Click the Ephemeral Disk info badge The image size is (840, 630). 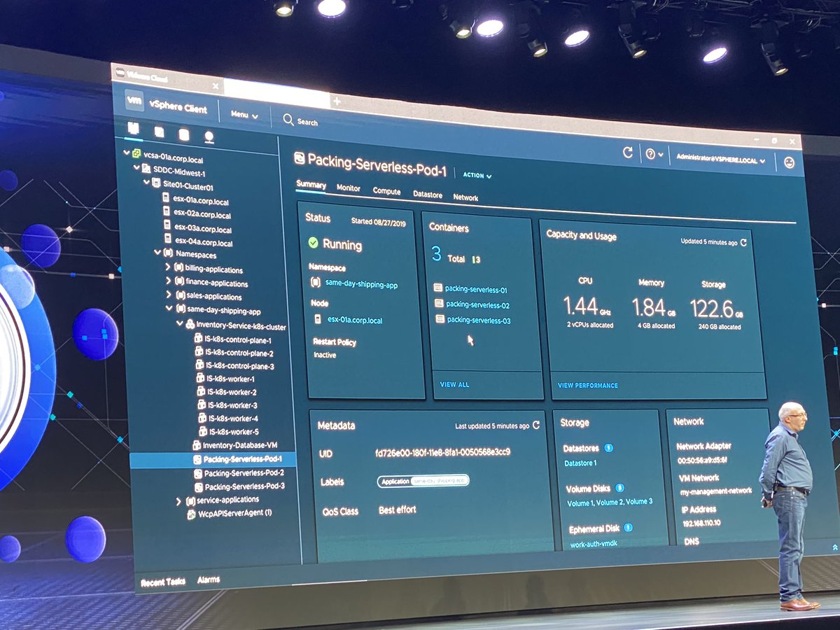[x=627, y=527]
